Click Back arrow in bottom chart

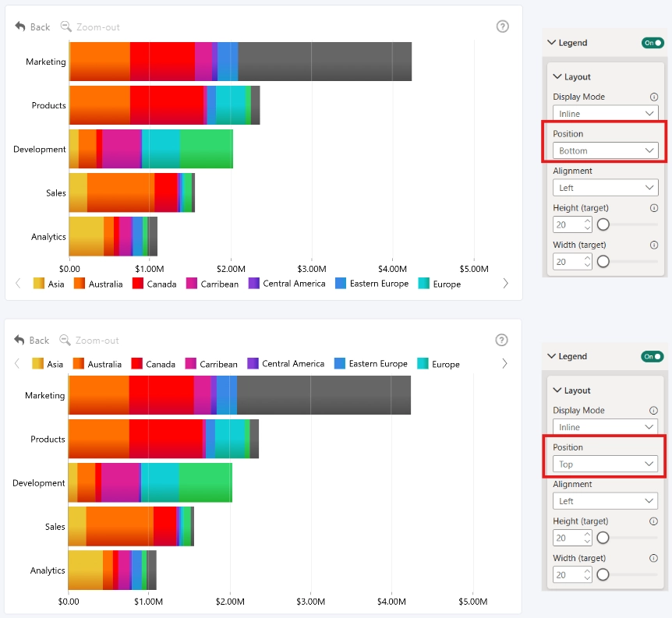click(19, 341)
